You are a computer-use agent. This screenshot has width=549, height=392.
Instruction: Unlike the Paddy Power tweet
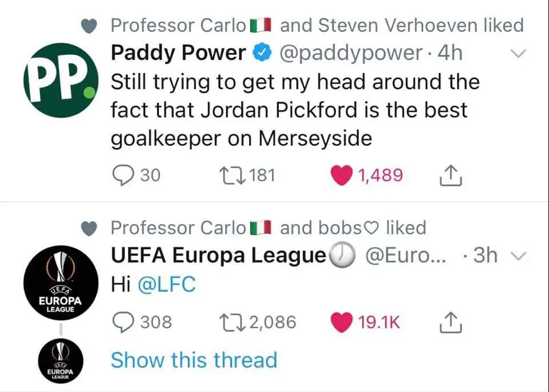(342, 176)
